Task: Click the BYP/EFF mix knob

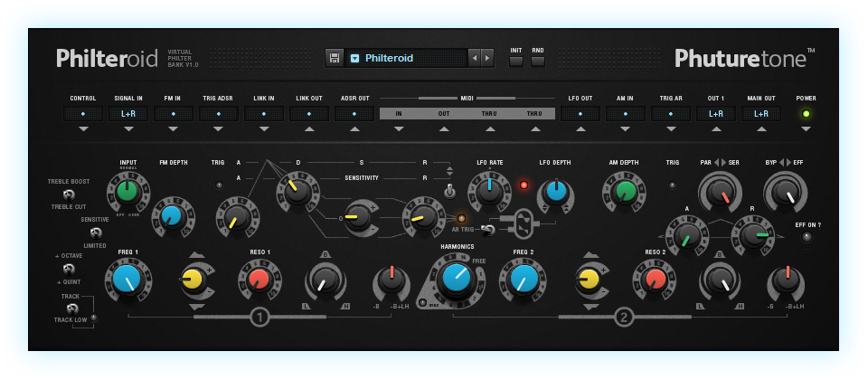Action: 785,192
